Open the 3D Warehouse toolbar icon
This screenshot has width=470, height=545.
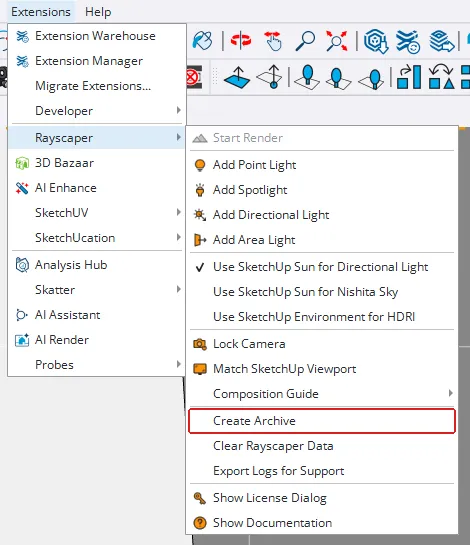pyautogui.click(x=376, y=41)
